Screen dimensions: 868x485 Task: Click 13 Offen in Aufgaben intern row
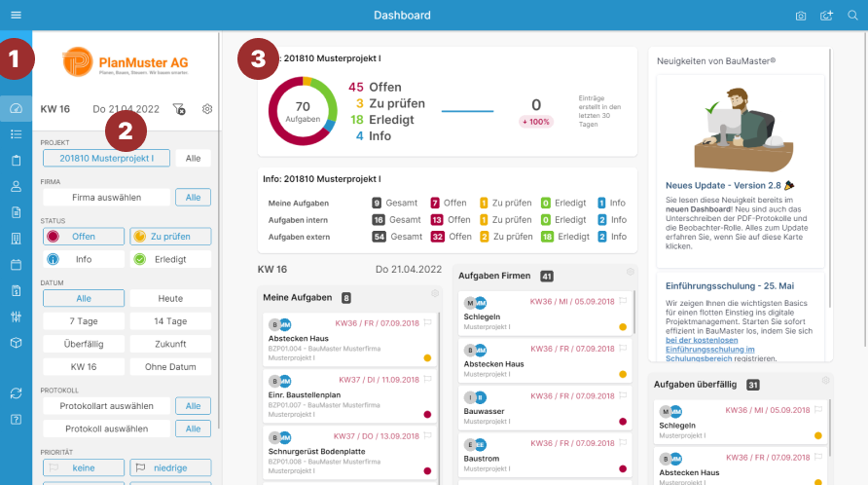point(451,220)
